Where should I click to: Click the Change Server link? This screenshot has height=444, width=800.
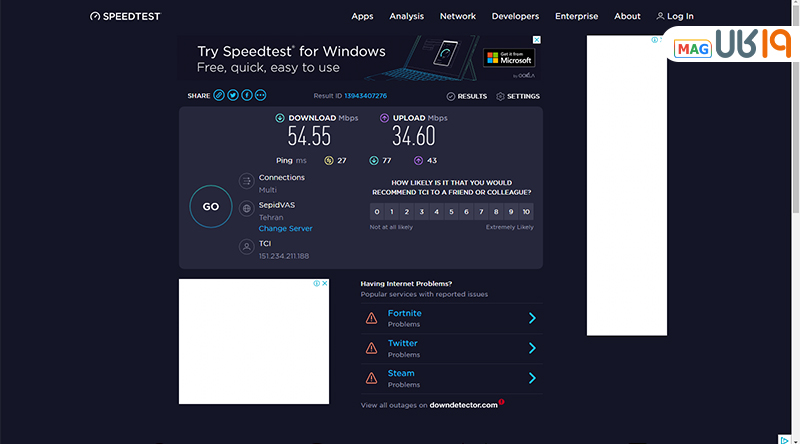pos(285,229)
